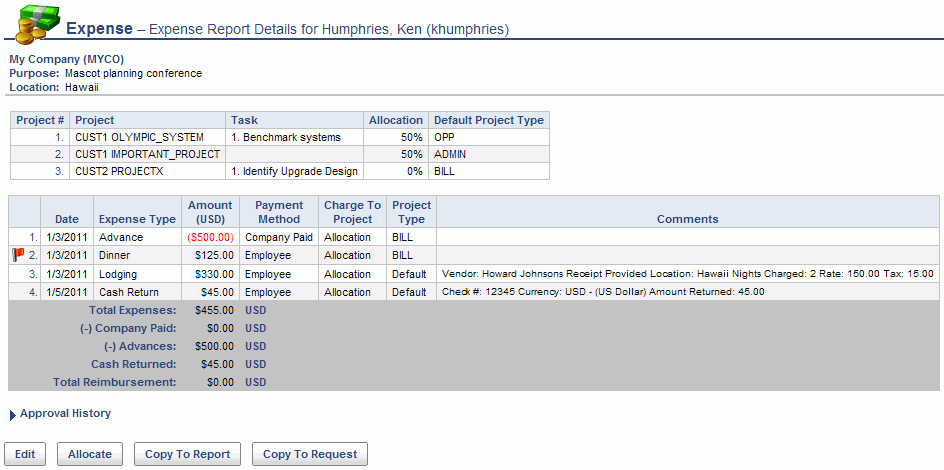Click the '1. Benchmark systems' task cell
Screen dimensions: 944x470
click(294, 137)
